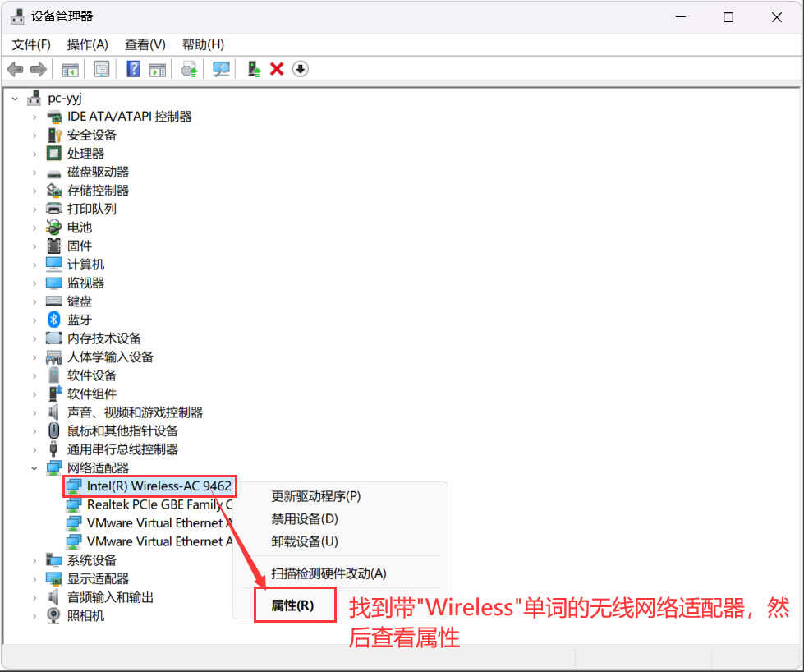The width and height of the screenshot is (804, 672).
Task: Select the 安全设备 row
Action: click(92, 135)
